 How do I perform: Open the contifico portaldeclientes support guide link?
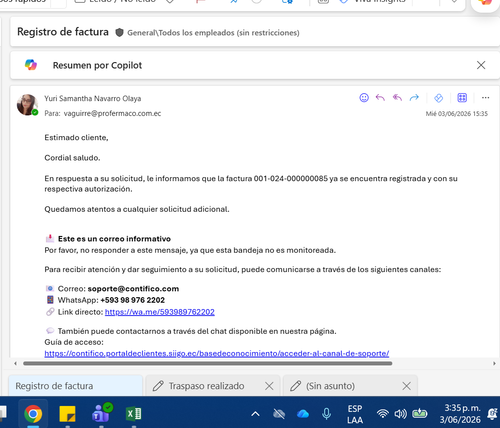217,353
